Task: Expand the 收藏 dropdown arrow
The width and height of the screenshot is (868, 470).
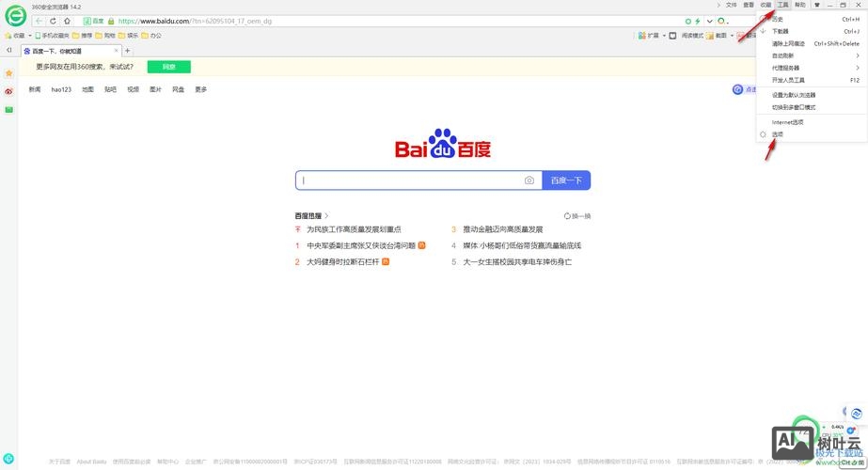Action: [30, 36]
